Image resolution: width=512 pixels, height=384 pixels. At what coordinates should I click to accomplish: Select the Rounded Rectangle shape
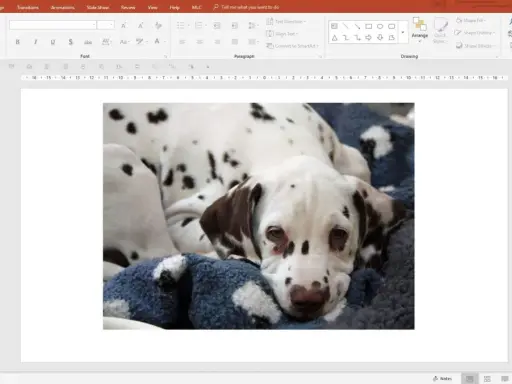[391, 26]
